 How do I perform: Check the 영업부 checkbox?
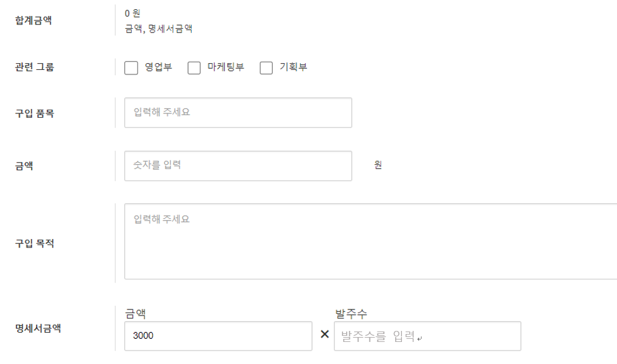click(x=131, y=67)
